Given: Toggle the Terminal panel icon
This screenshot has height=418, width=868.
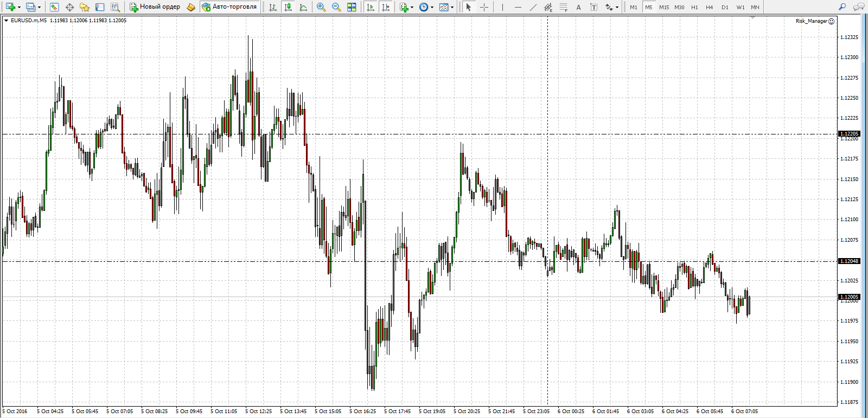Looking at the screenshot, I should pos(100,7).
